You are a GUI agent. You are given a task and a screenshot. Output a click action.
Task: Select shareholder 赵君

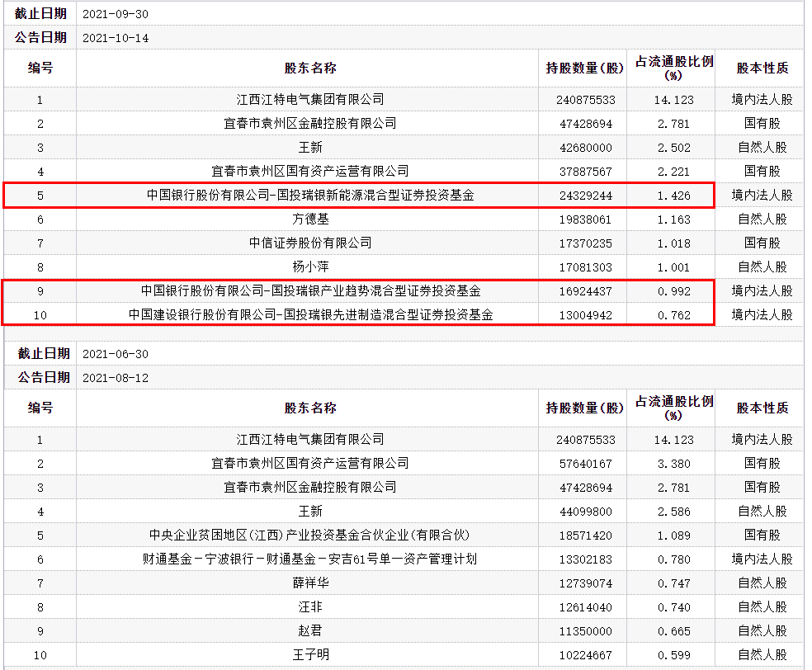pyautogui.click(x=310, y=631)
